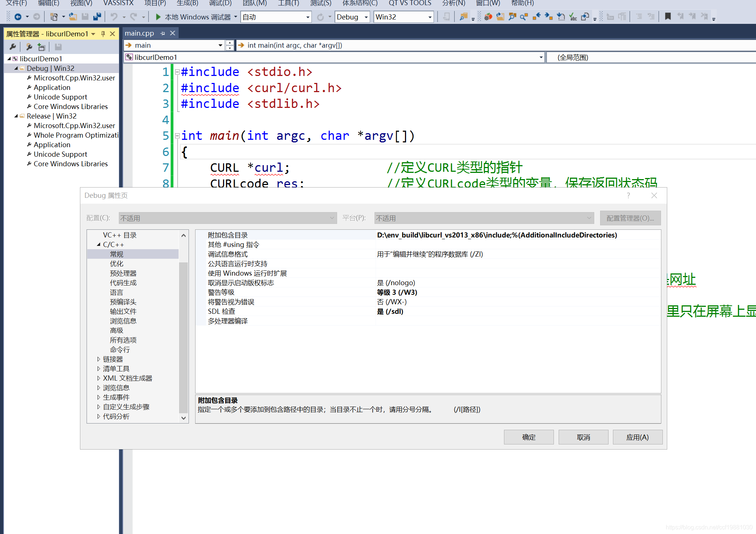
Task: Click Visual Assist navigate forward icon
Action: pyautogui.click(x=548, y=17)
